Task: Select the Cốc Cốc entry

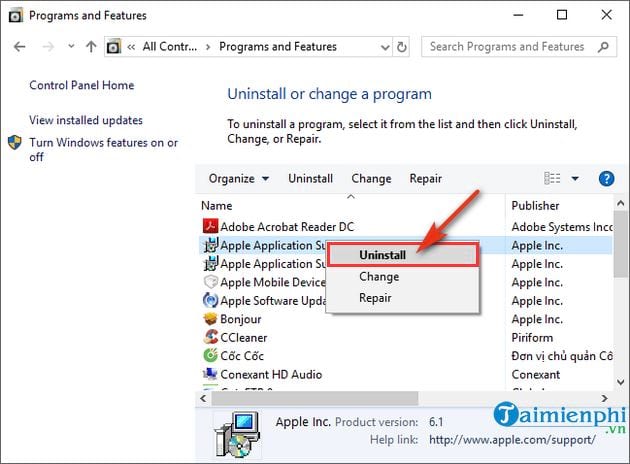Action: pyautogui.click(x=242, y=356)
